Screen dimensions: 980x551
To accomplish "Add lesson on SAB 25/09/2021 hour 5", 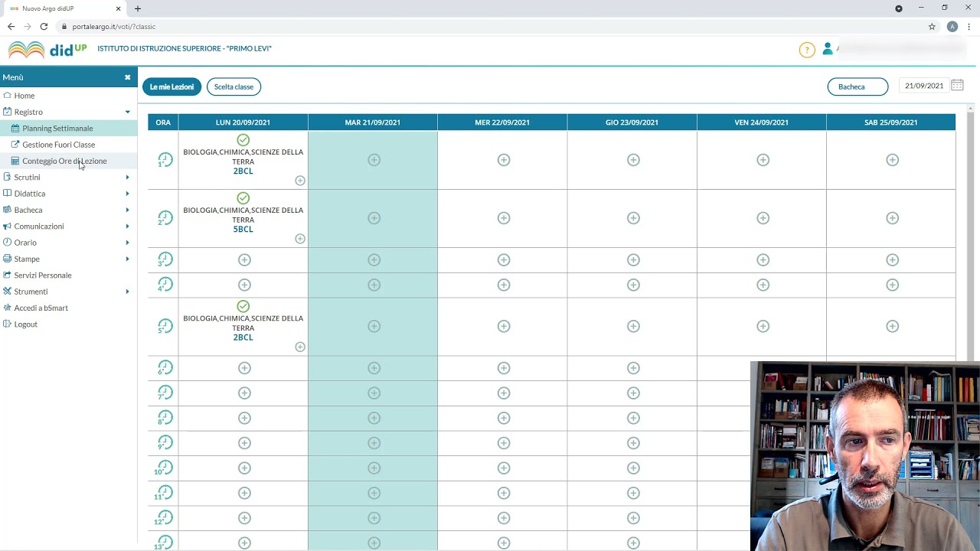I will coord(892,326).
